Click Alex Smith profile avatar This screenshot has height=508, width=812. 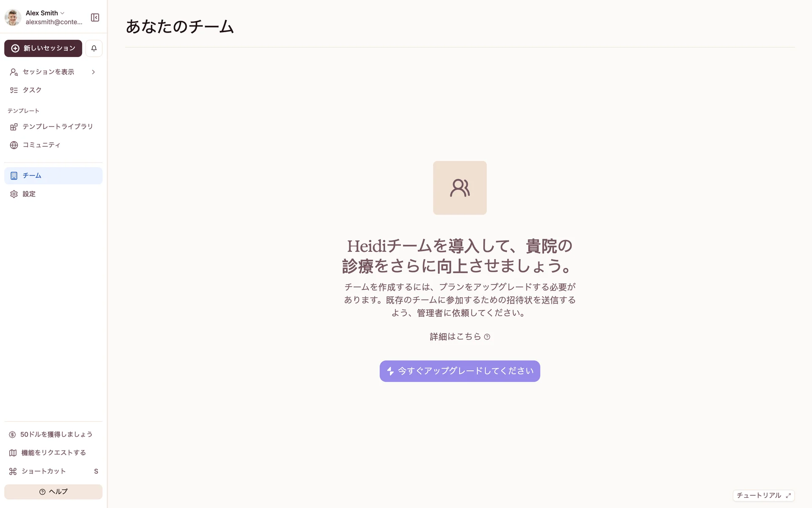(x=13, y=17)
